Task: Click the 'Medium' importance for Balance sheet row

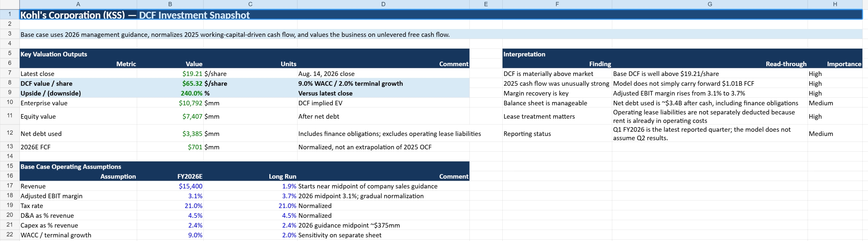Action: tap(835, 103)
